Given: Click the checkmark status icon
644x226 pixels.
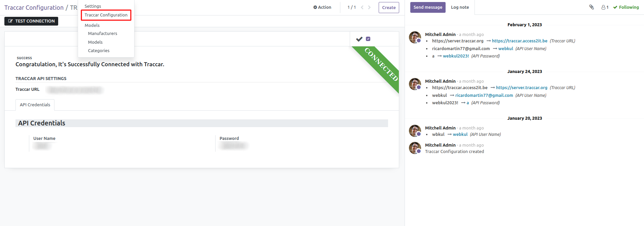Looking at the screenshot, I should coord(359,39).
